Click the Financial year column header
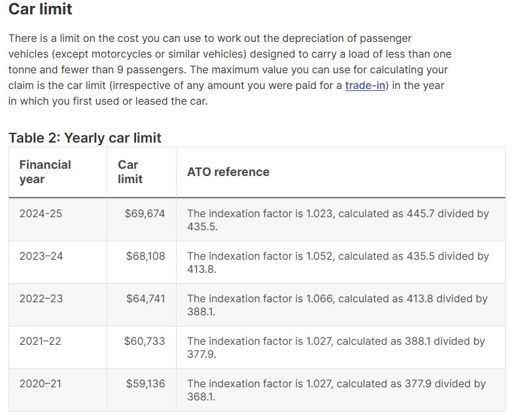Image resolution: width=526 pixels, height=420 pixels. [x=45, y=172]
